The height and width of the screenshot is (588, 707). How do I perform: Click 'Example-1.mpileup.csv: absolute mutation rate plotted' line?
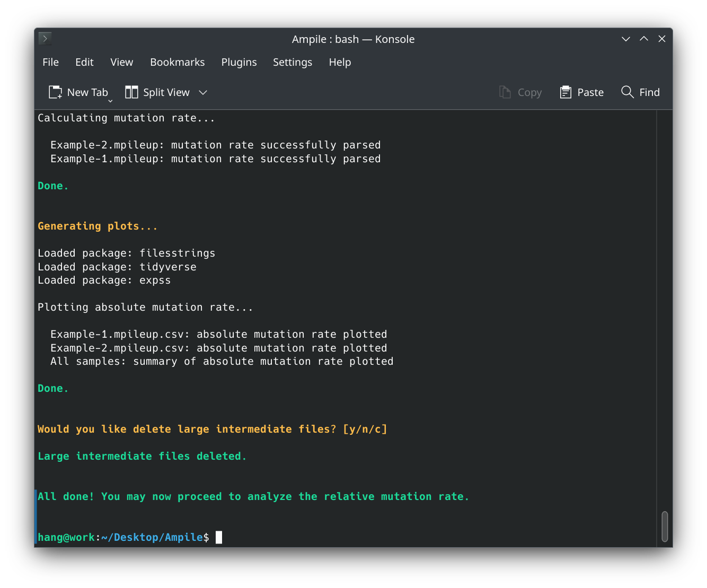coord(218,334)
